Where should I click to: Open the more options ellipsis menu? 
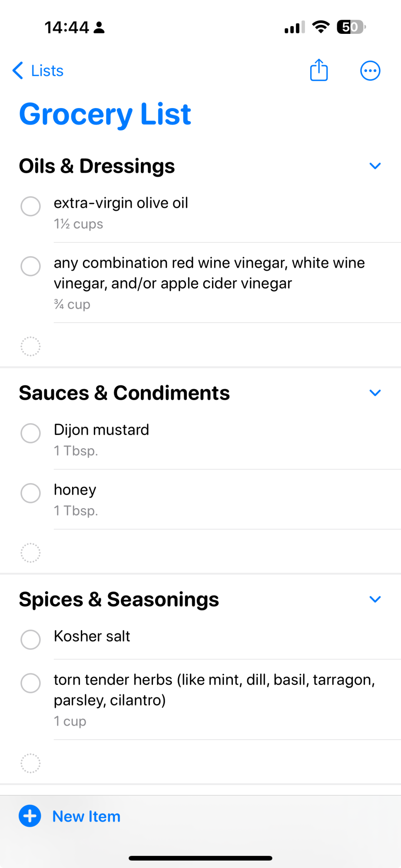click(x=370, y=71)
